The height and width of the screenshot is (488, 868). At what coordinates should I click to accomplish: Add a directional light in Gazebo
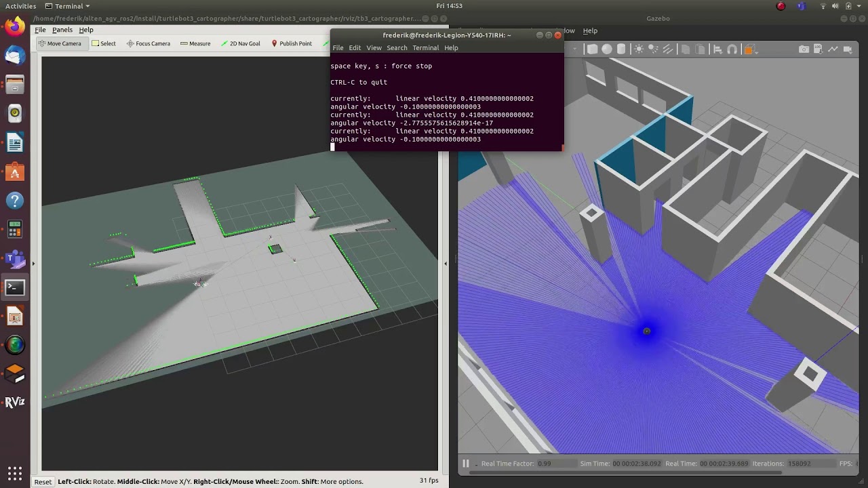[x=669, y=49]
